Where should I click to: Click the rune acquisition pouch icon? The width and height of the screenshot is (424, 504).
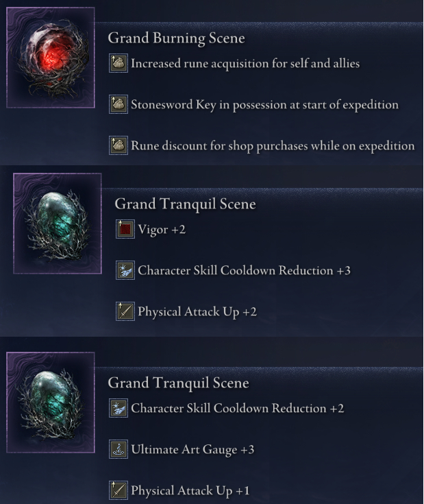[119, 64]
